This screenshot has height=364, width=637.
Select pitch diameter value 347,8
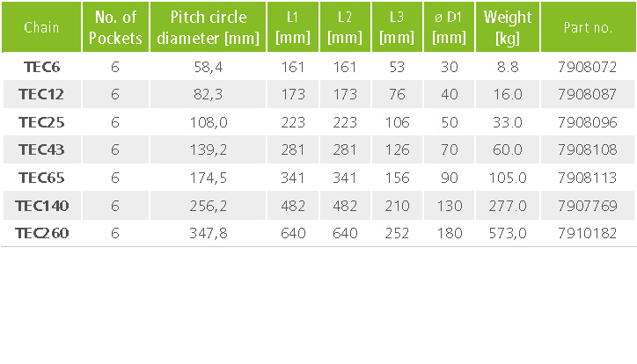209,233
